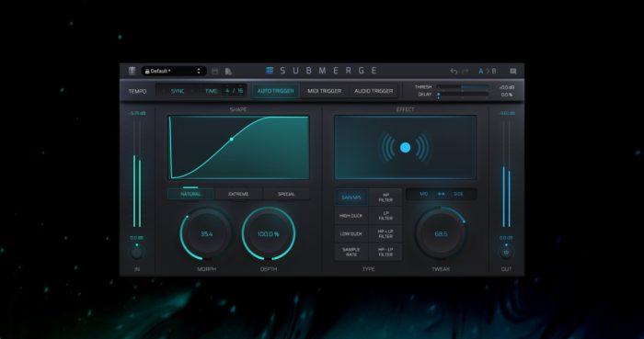Click the undo arrow icon

pyautogui.click(x=454, y=72)
